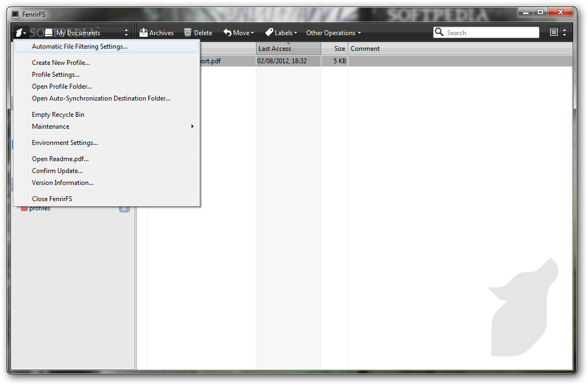Click the Archives toolbar icon
The height and width of the screenshot is (385, 588).
143,32
